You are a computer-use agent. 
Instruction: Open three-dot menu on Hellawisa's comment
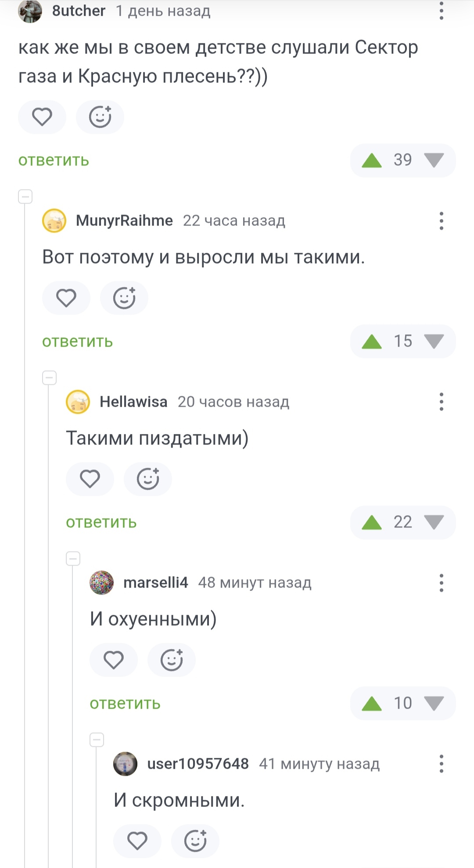point(441,402)
